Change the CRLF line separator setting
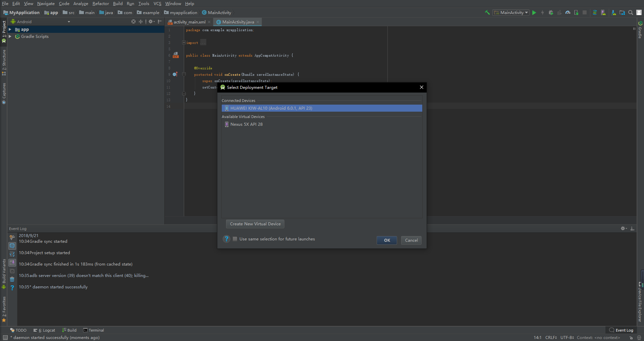The image size is (644, 341). (551, 337)
